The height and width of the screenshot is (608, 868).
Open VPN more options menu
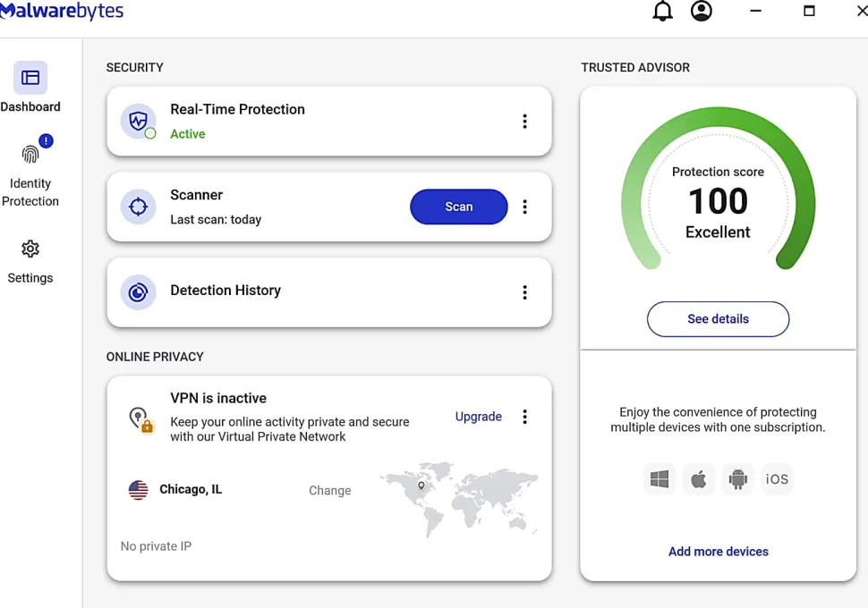pos(524,417)
